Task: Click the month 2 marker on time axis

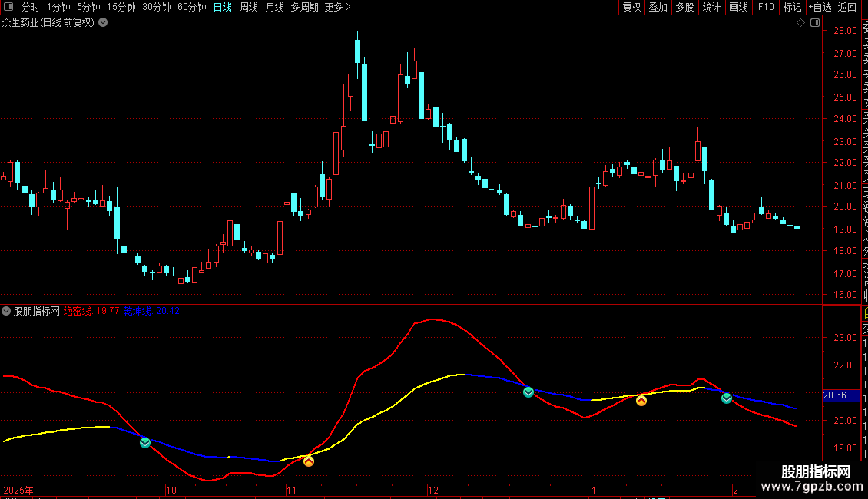Action: [736, 490]
